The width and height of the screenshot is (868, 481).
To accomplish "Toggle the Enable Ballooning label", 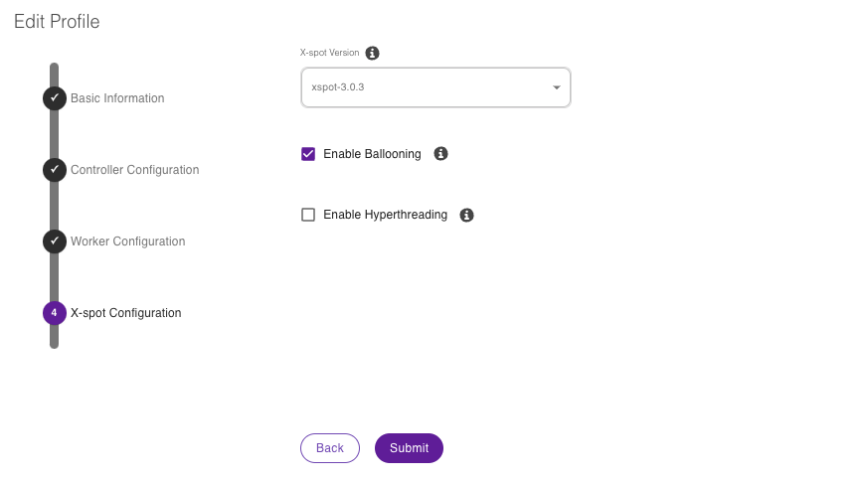I will pos(372,154).
